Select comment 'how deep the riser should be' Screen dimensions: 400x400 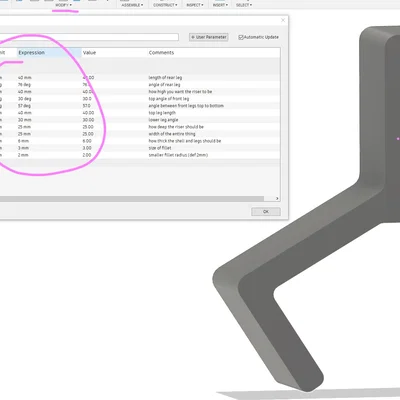176,127
